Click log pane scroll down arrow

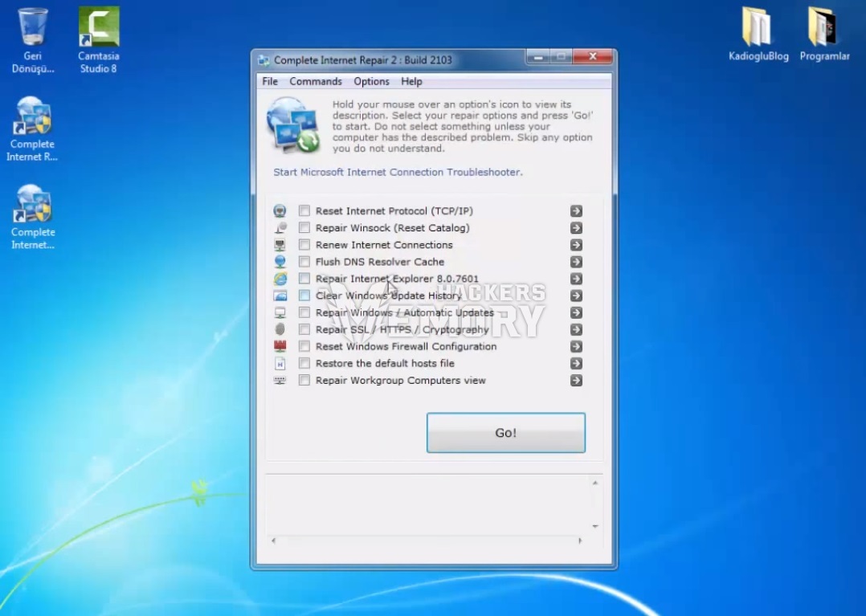(x=594, y=527)
